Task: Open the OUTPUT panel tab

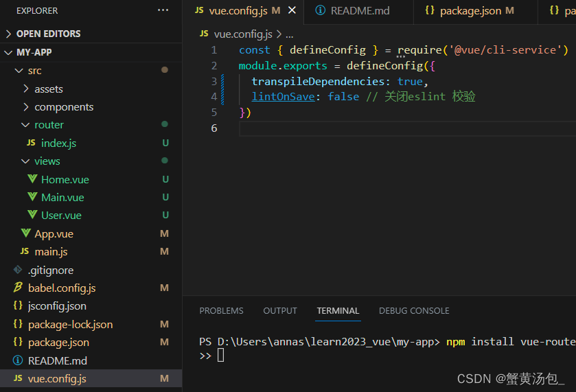Action: coord(280,311)
